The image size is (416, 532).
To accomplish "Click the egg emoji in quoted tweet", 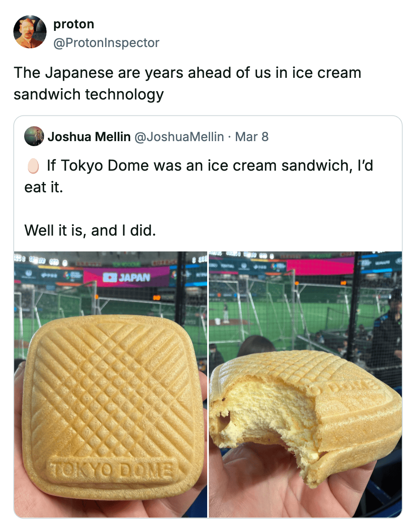I will 33,166.
